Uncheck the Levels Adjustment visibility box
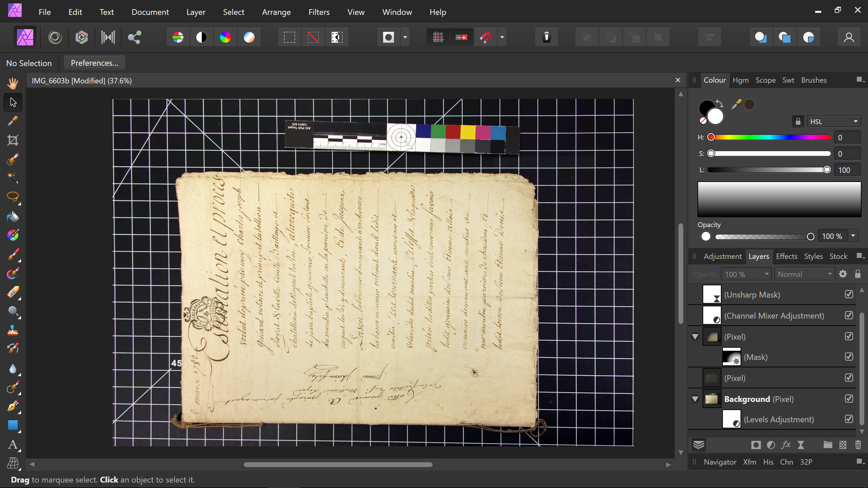The height and width of the screenshot is (488, 868). pyautogui.click(x=849, y=419)
